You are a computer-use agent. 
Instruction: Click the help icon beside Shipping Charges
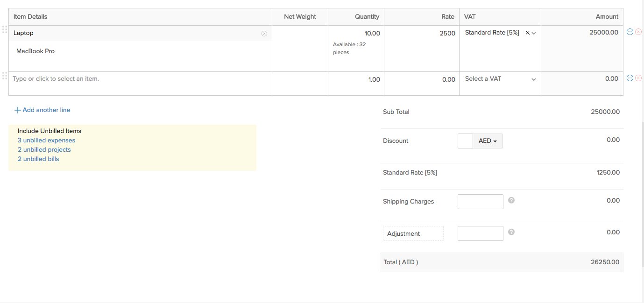pos(511,200)
